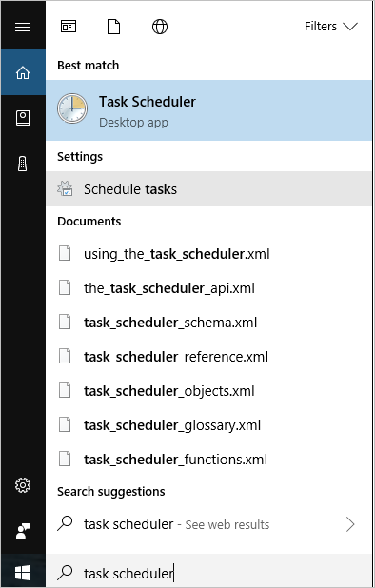Click into the search box text field
The height and width of the screenshot is (588, 375).
[208, 573]
